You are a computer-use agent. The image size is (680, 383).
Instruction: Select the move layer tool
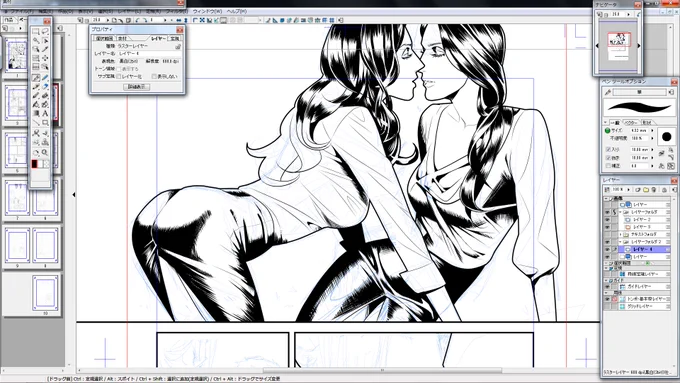coord(45,58)
